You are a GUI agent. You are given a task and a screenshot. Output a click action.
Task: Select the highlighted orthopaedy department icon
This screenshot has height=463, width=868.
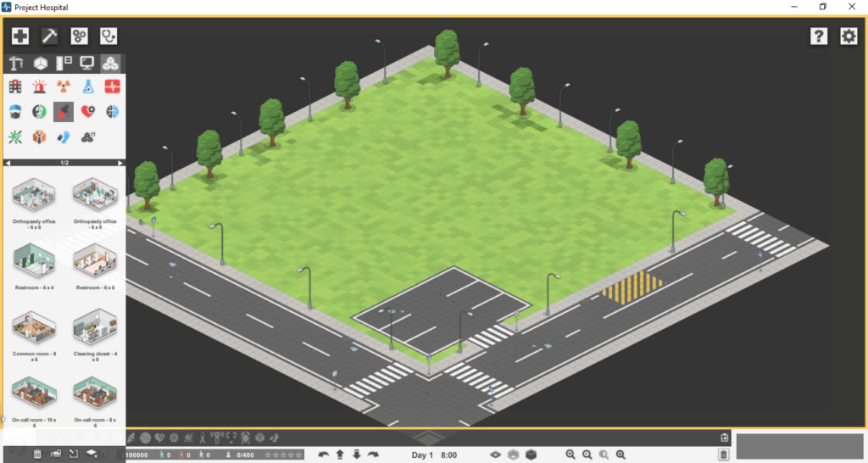coord(64,112)
